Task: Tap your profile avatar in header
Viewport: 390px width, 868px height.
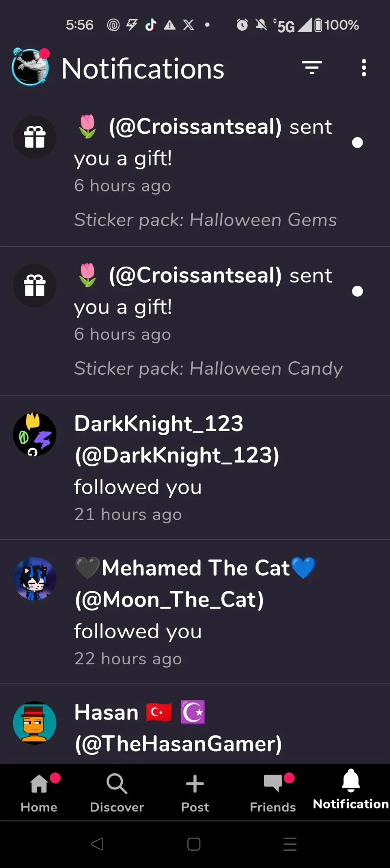Action: pyautogui.click(x=30, y=67)
